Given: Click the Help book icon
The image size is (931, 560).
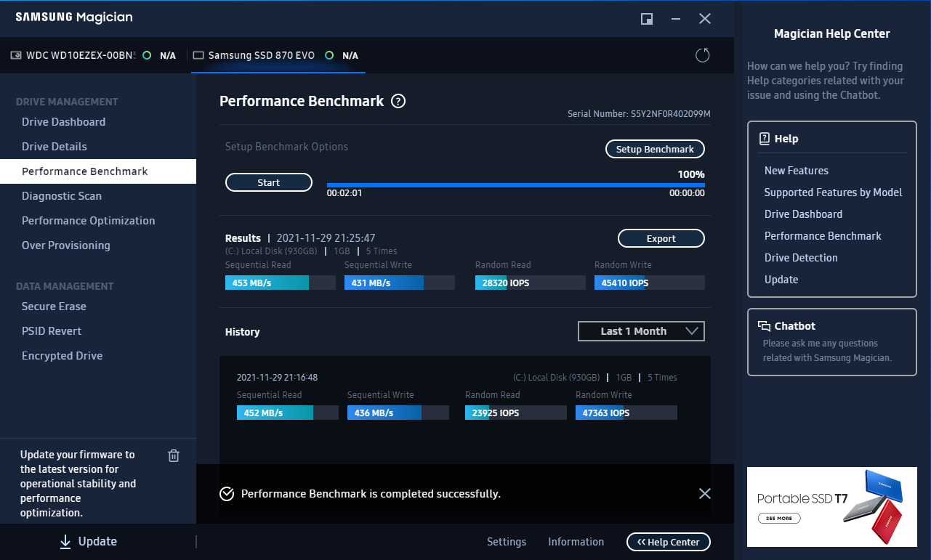Looking at the screenshot, I should [764, 139].
